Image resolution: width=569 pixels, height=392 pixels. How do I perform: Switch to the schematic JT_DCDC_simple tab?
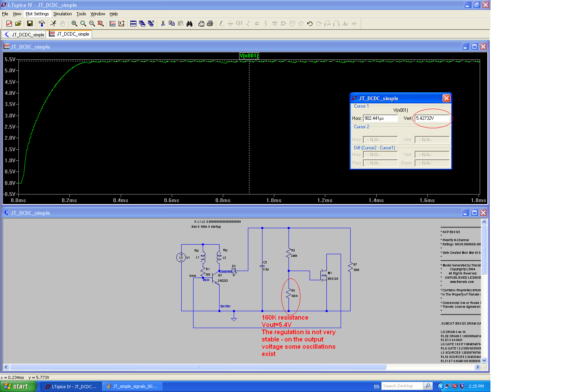pyautogui.click(x=24, y=34)
